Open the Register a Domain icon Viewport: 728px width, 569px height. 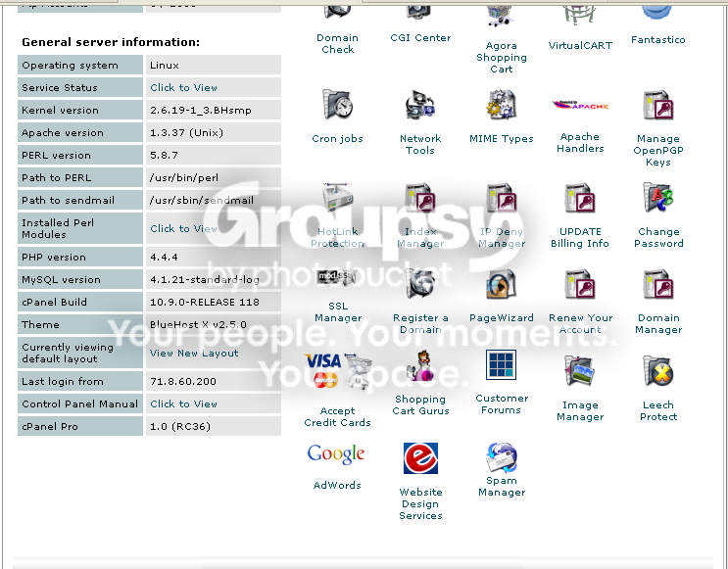tap(420, 284)
